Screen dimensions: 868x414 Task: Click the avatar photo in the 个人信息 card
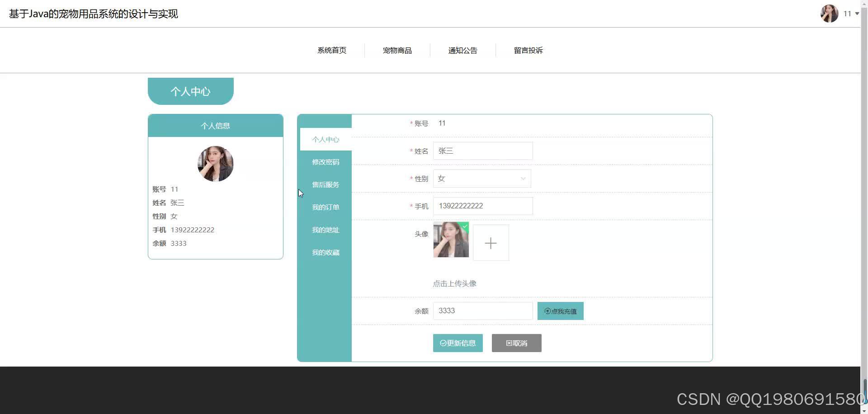pyautogui.click(x=215, y=164)
